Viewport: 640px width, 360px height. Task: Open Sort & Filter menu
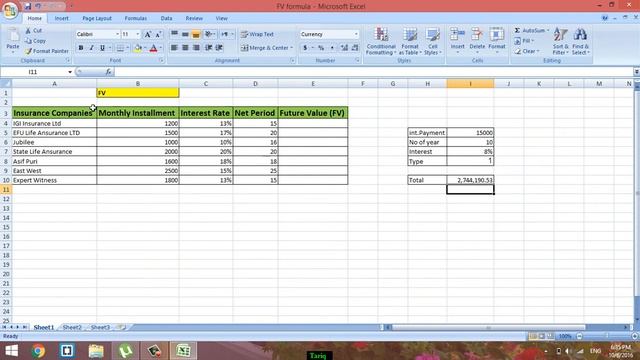click(x=560, y=41)
